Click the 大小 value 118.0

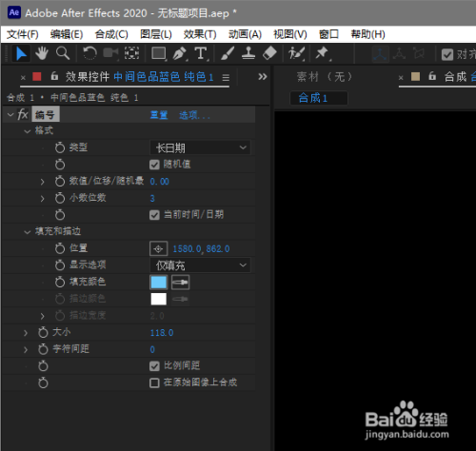162,333
